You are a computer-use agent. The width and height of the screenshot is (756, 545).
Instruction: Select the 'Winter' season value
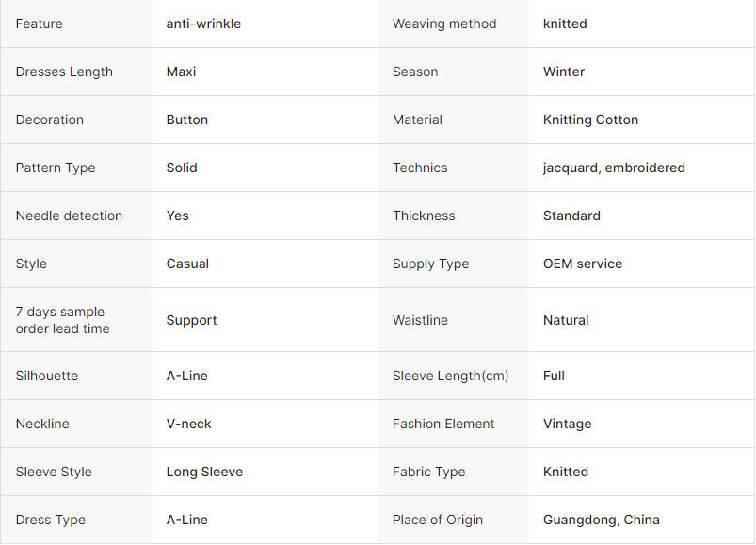point(564,72)
